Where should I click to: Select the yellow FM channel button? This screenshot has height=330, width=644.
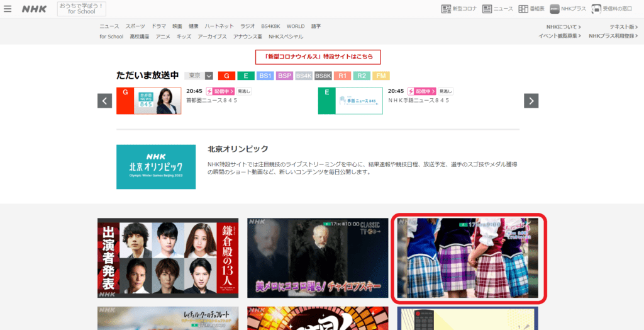coord(380,76)
